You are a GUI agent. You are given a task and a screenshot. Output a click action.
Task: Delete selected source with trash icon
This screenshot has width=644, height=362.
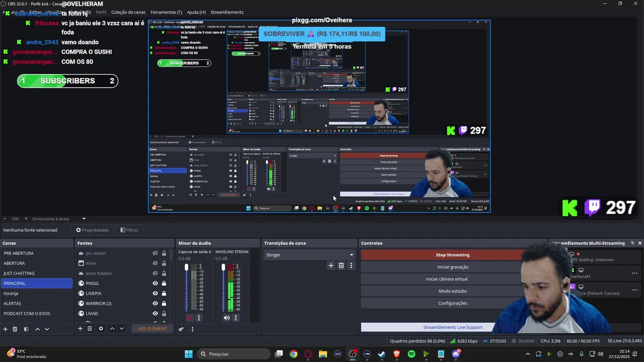click(90, 329)
